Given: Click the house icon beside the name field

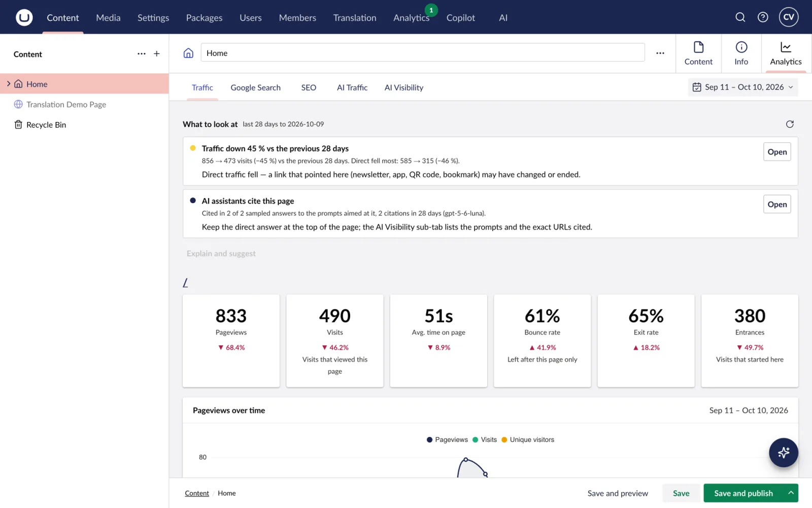Looking at the screenshot, I should (x=188, y=53).
